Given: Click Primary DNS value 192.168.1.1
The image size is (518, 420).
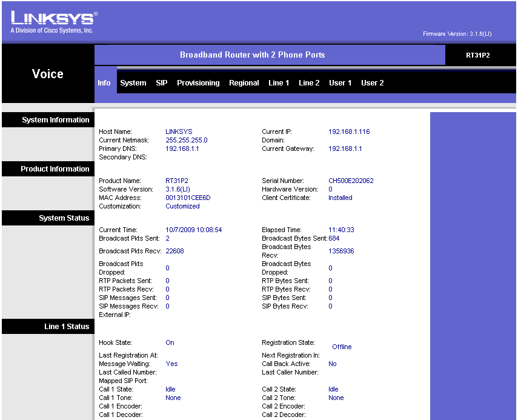Looking at the screenshot, I should pos(182,148).
